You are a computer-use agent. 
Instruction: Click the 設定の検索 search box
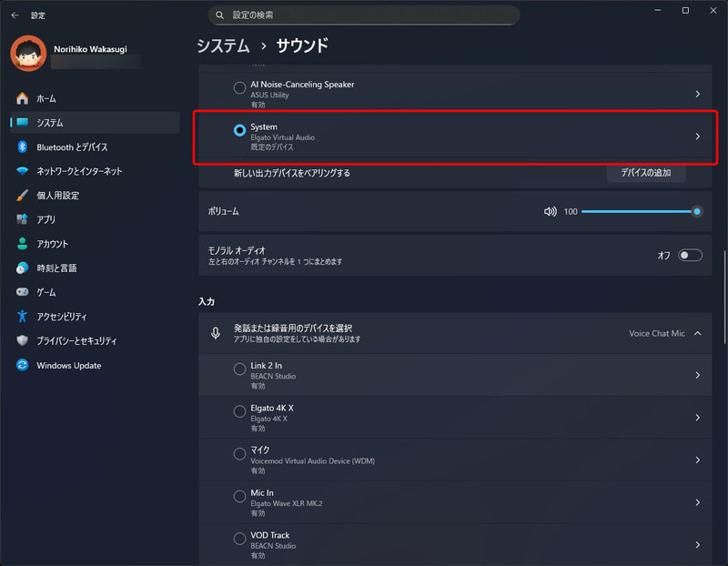click(364, 15)
